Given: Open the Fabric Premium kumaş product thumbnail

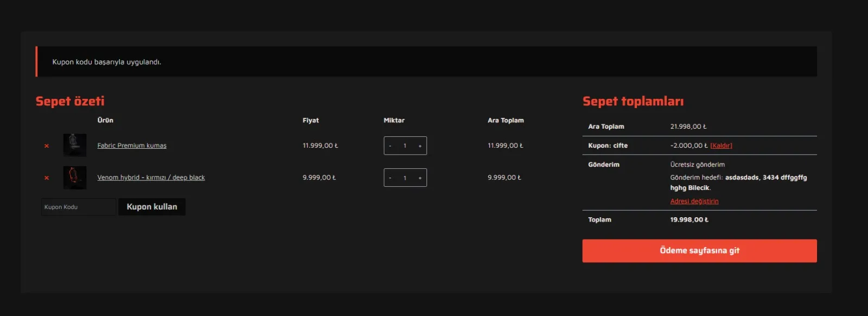Looking at the screenshot, I should click(75, 146).
